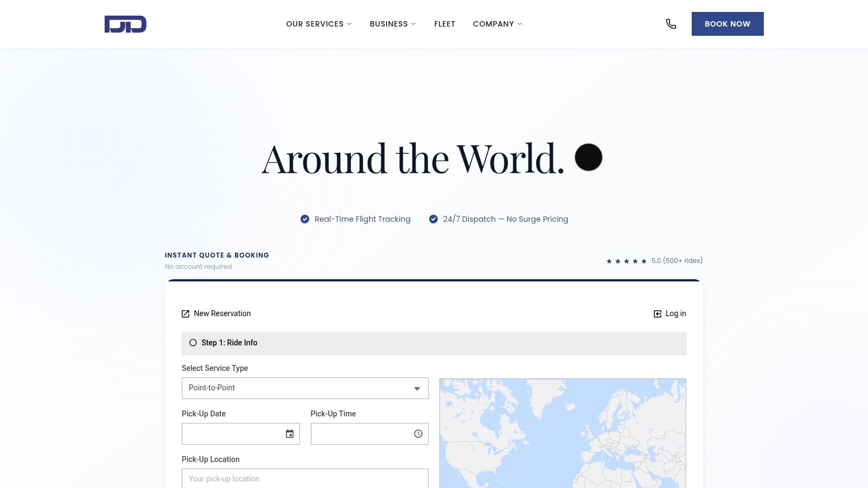Click the world map preview

tap(563, 433)
